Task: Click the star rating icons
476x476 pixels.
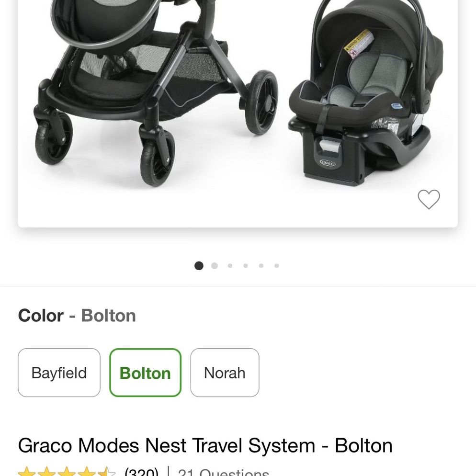Action: (67, 472)
